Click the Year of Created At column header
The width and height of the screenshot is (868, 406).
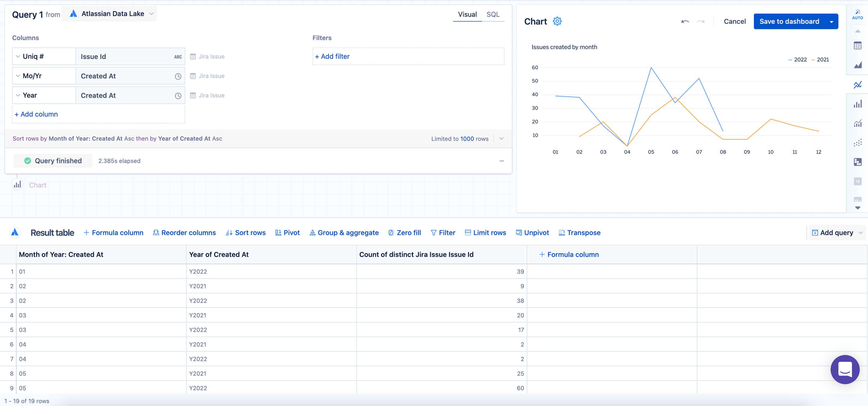pyautogui.click(x=219, y=254)
